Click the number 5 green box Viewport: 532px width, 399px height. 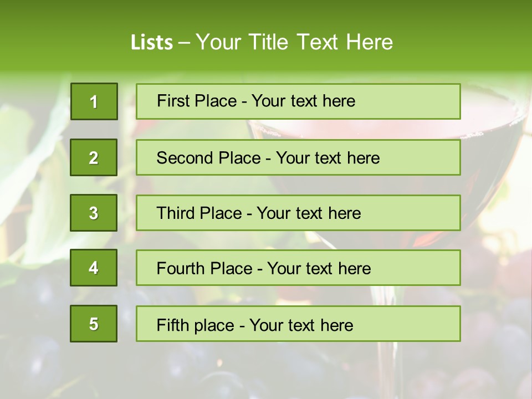click(94, 324)
